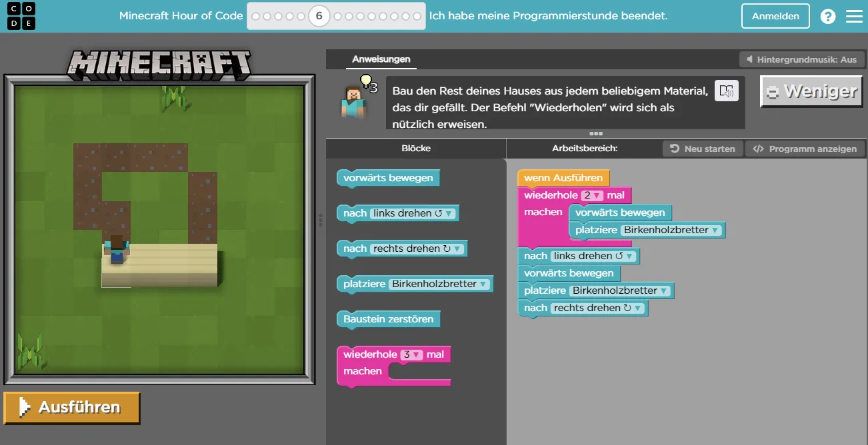Select the current level 6 bubble
Screen dimensions: 868x445
[x=319, y=16]
